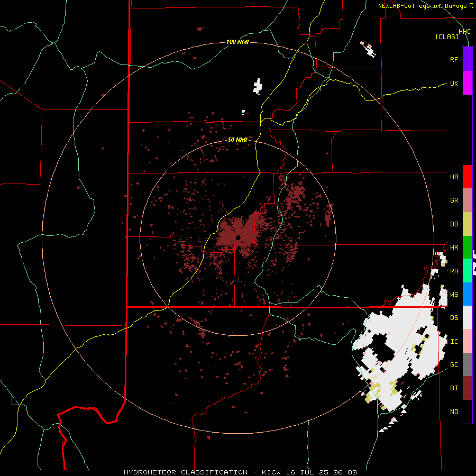The height and width of the screenshot is (476, 476).
Task: Click the 'HA' legend label
Action: point(454,177)
